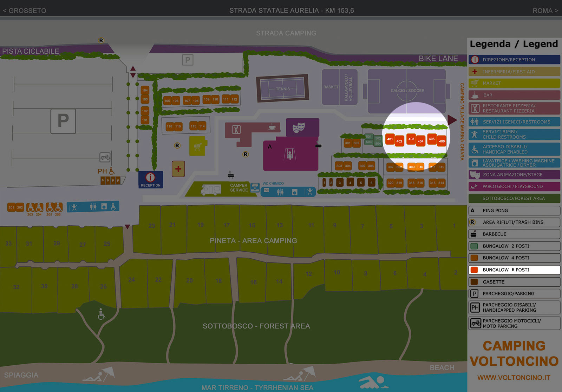
Task: Choose the Barbecue legend row
Action: pos(514,234)
